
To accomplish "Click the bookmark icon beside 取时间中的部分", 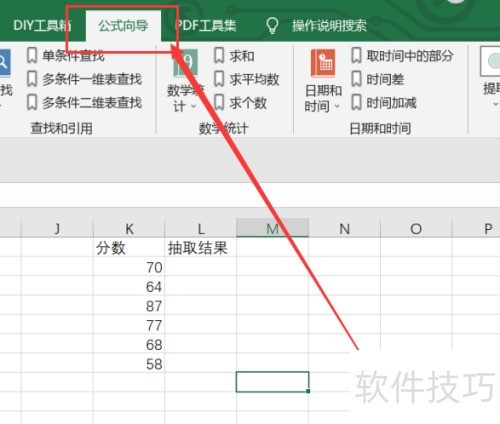I will (356, 55).
